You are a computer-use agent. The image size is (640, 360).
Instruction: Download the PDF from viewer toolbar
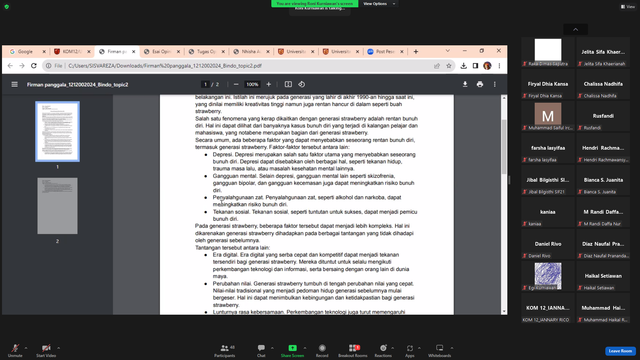465,84
